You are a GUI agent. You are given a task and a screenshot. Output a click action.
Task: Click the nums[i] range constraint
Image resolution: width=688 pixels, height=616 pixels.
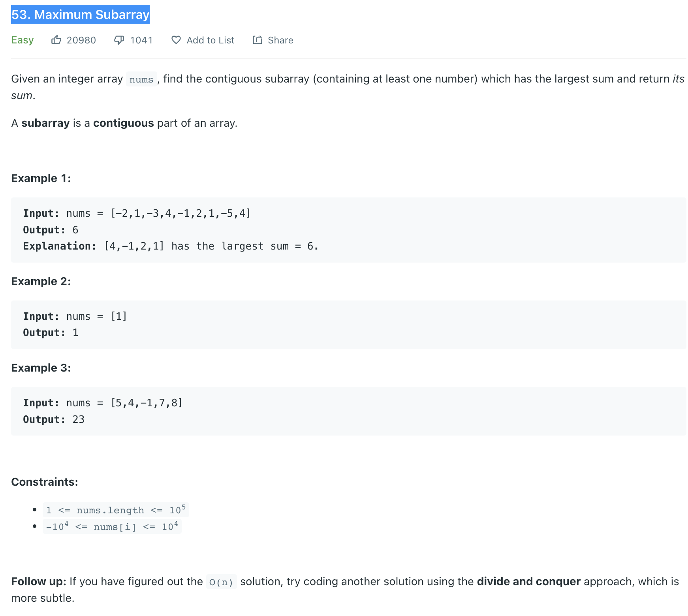112,526
